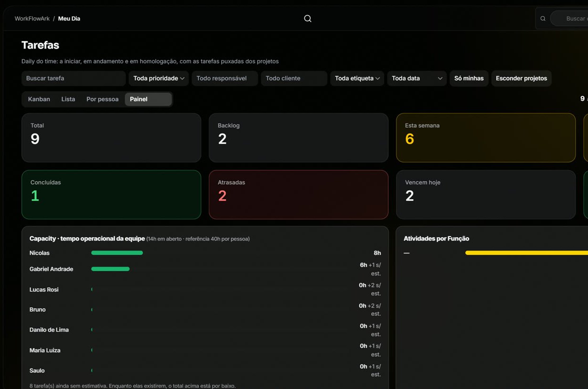Screen dimensions: 588x389
Task: Click the Meu Dia breadcrumb
Action: pos(69,19)
